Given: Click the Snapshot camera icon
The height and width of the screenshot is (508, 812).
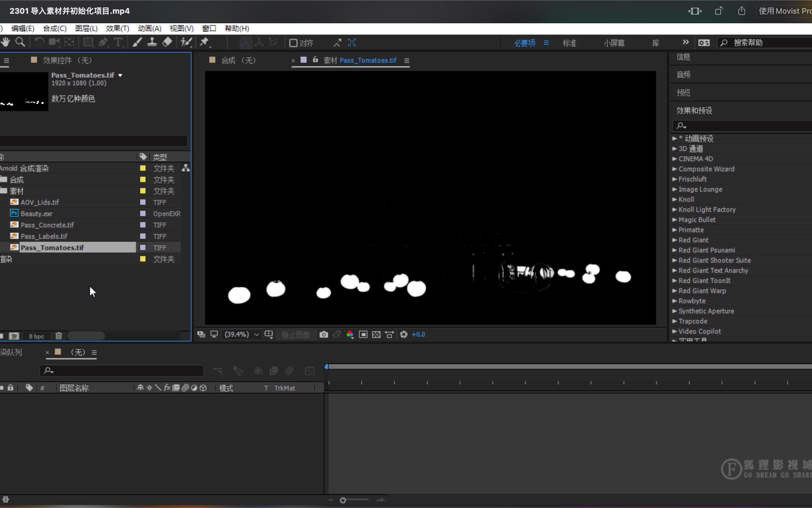Looking at the screenshot, I should pyautogui.click(x=324, y=334).
